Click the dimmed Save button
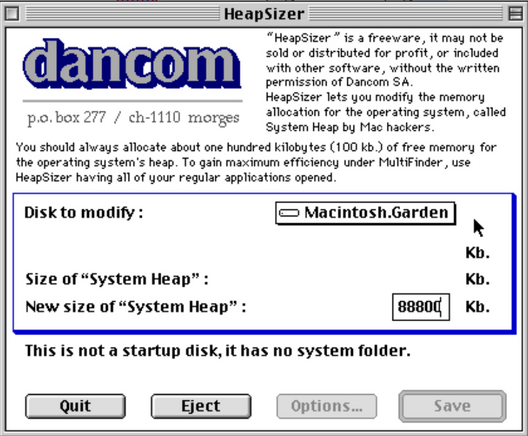528x436 pixels. (x=452, y=406)
